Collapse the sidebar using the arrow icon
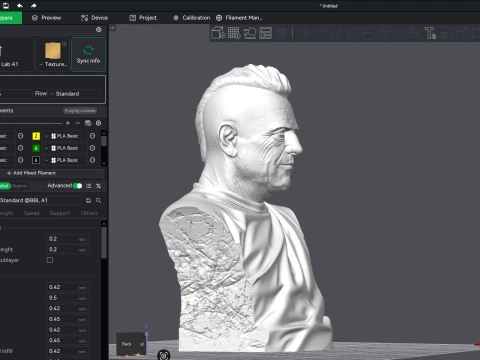The image size is (480, 360). [x=113, y=28]
